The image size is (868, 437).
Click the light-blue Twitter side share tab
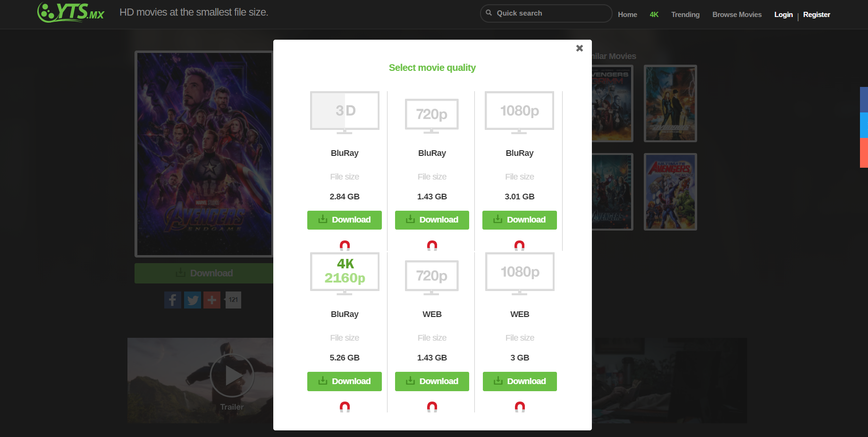tap(864, 125)
